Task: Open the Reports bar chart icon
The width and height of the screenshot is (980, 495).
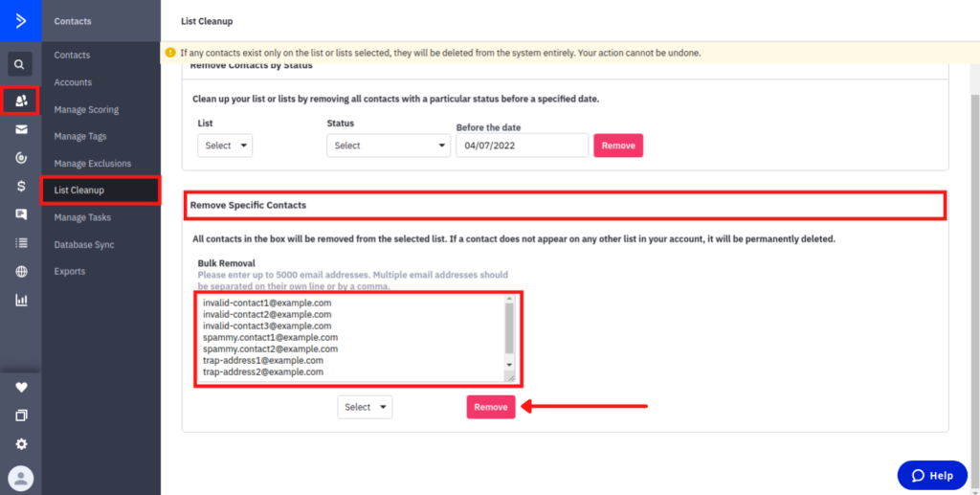Action: click(x=21, y=301)
